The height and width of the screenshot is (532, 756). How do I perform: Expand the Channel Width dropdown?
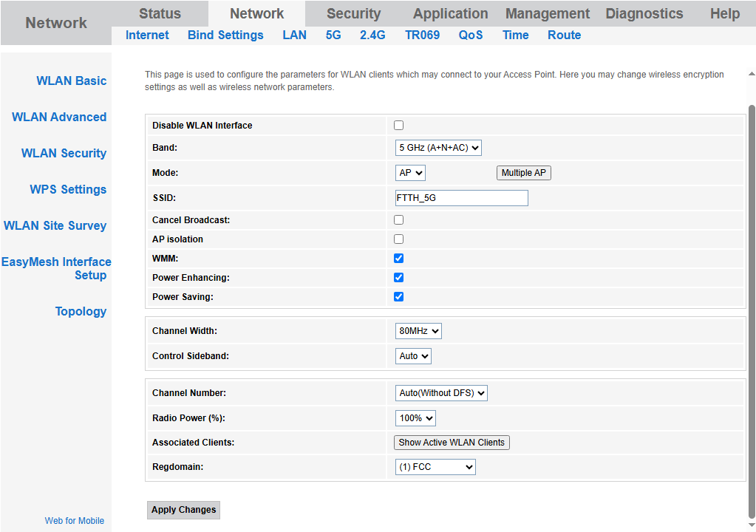click(418, 331)
